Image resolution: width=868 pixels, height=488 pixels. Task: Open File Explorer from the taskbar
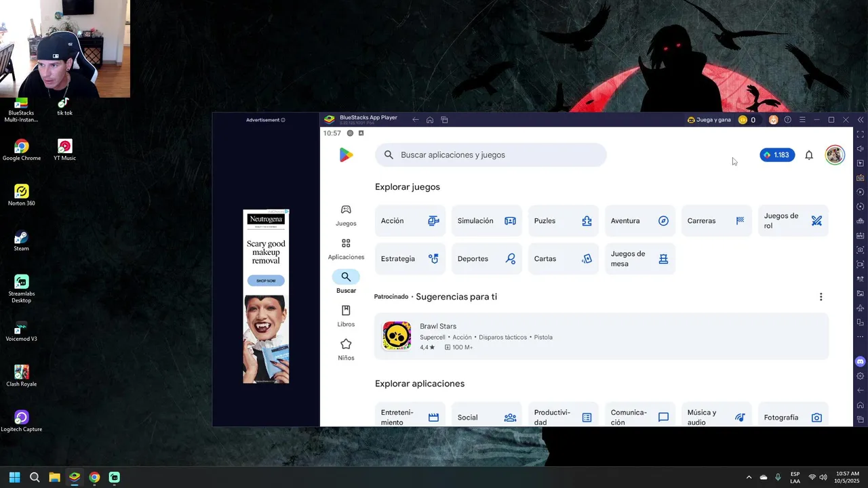pyautogui.click(x=54, y=477)
